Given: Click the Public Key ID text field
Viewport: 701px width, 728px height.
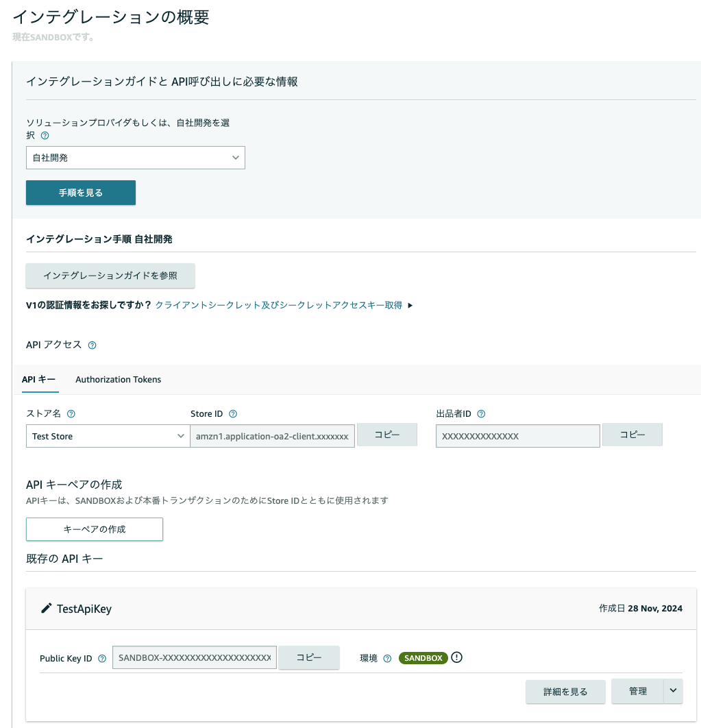Looking at the screenshot, I should pos(195,657).
